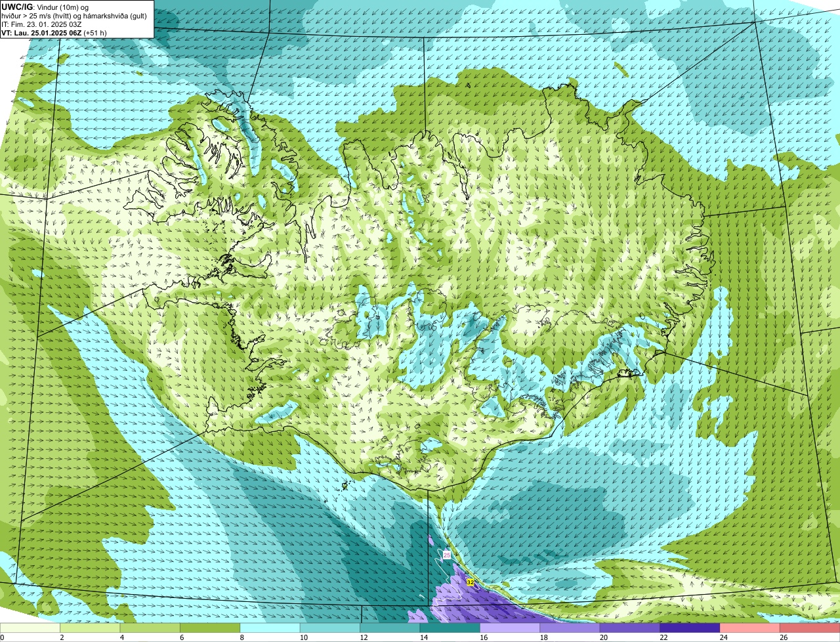Select the legend swatch between 12 and 14
840x642 pixels.
390,628
